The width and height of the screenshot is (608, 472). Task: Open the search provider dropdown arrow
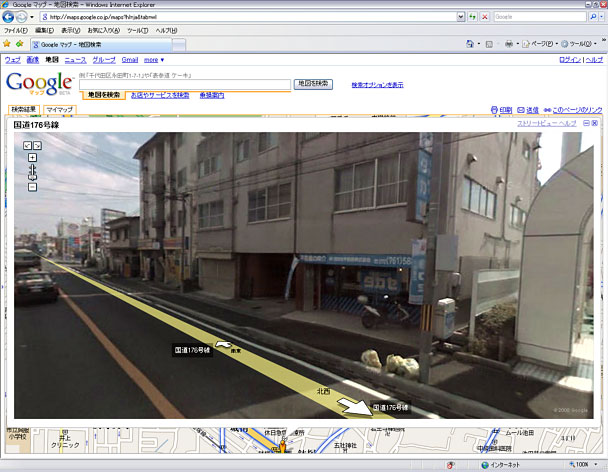point(602,17)
